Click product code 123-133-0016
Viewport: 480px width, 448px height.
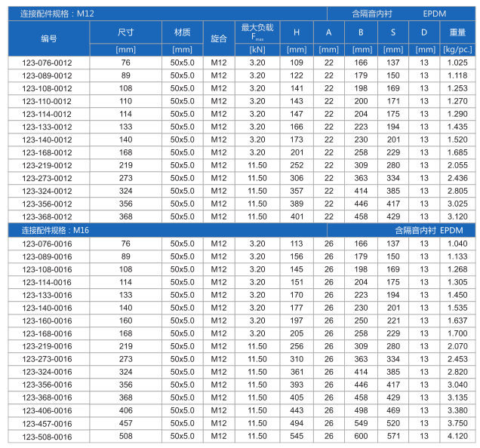click(47, 296)
